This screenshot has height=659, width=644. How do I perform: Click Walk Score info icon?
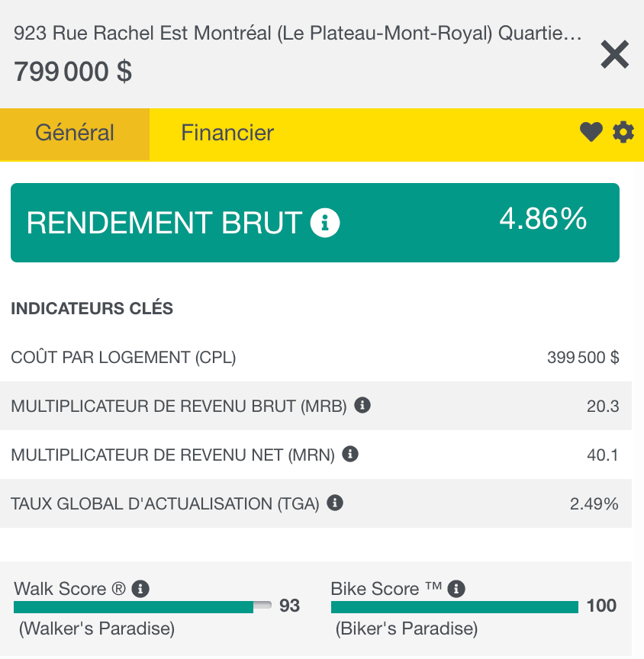tap(140, 589)
